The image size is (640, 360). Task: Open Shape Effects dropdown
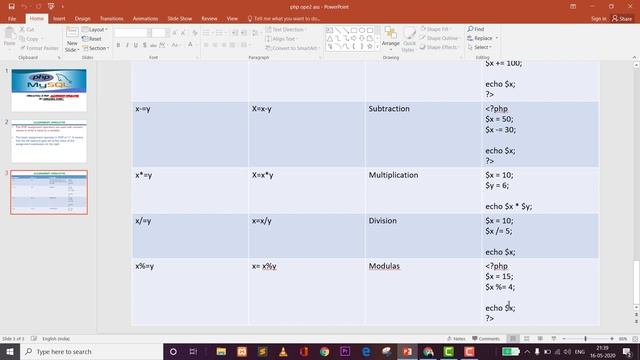pos(439,47)
